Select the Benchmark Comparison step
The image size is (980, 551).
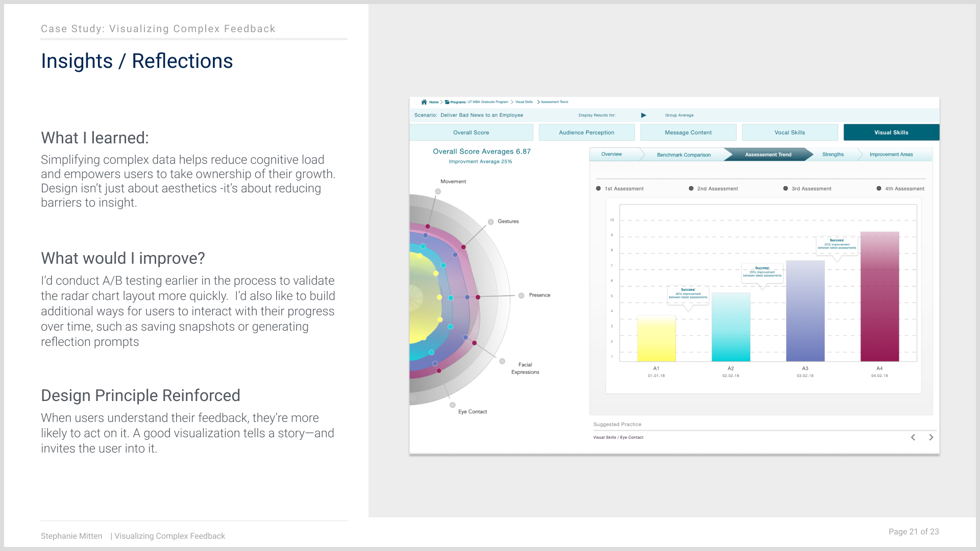tap(683, 155)
